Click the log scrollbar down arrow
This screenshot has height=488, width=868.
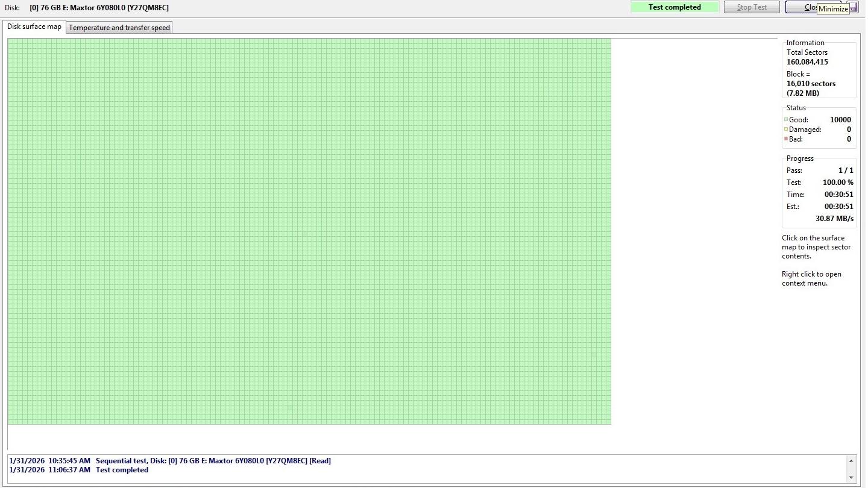pos(851,478)
